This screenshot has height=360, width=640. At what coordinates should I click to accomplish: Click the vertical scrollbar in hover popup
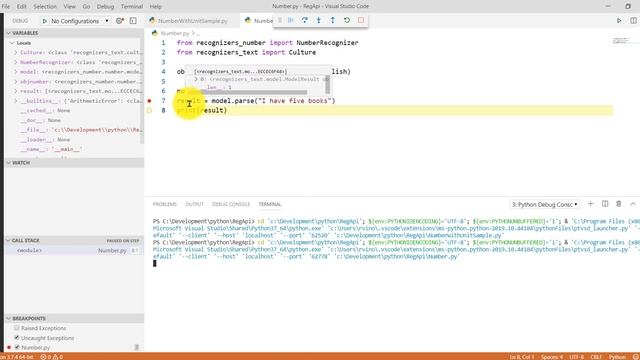click(x=327, y=84)
